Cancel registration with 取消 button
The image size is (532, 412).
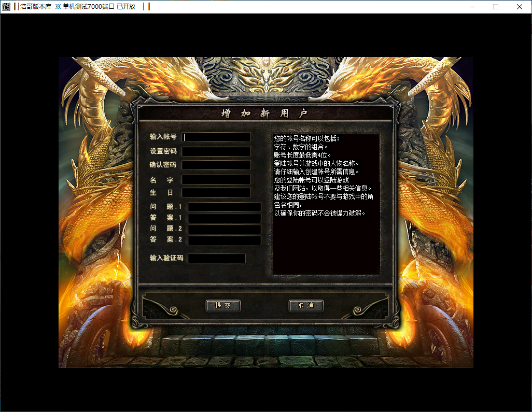coord(306,306)
